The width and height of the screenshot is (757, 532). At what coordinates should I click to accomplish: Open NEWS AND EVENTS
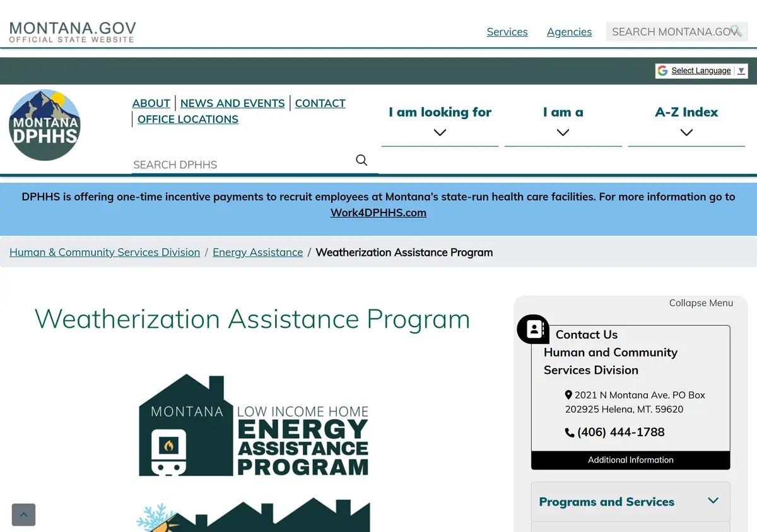(x=233, y=103)
